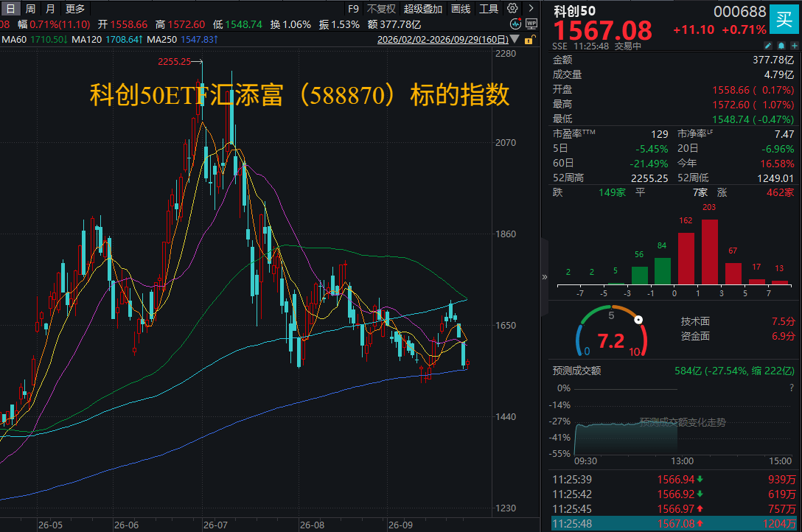Open 超级叠加 overlay tool

click(423, 9)
